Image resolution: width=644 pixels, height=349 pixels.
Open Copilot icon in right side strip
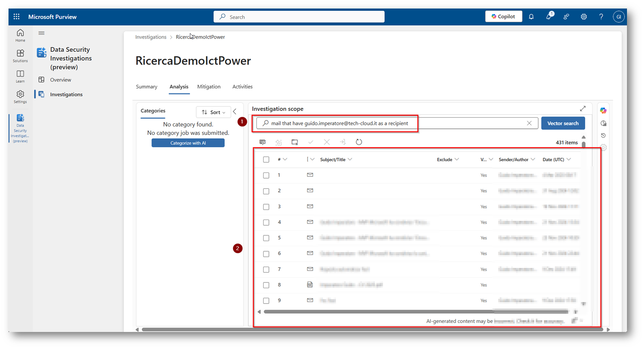pyautogui.click(x=603, y=110)
